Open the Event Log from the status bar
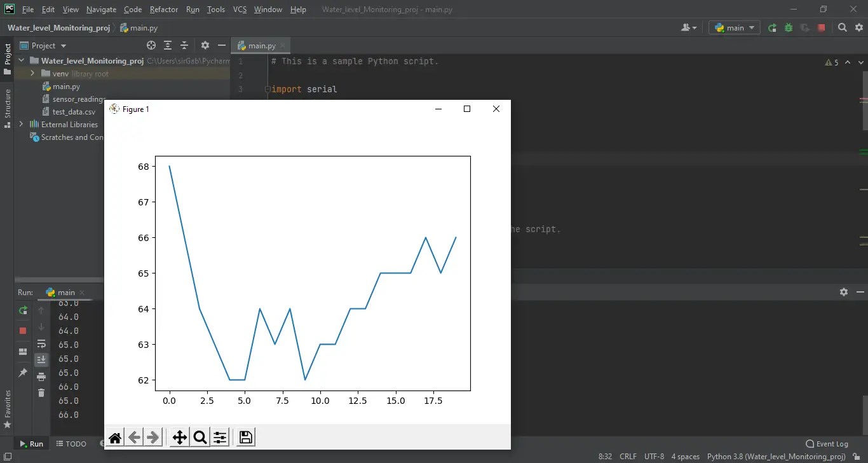The image size is (868, 463). (827, 443)
